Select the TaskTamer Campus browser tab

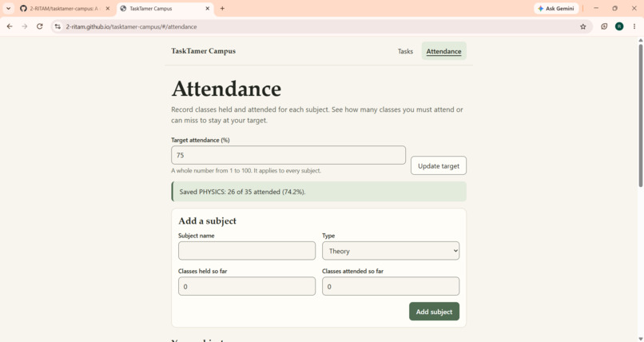point(165,8)
